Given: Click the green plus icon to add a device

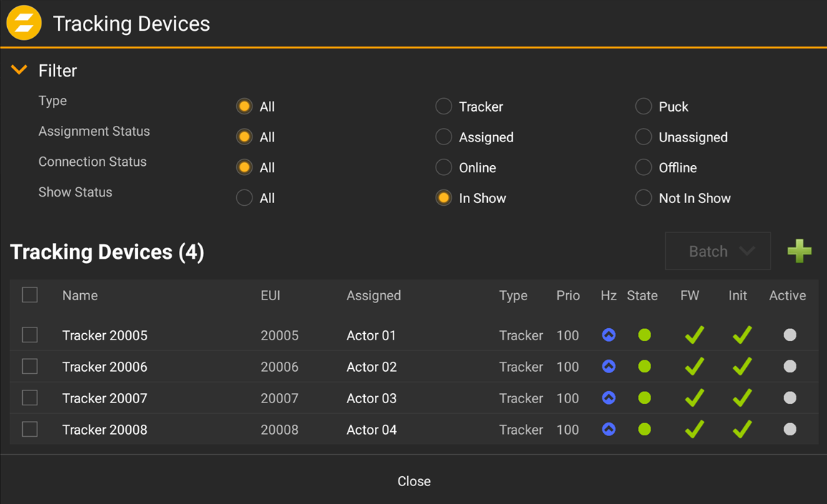Looking at the screenshot, I should 799,251.
